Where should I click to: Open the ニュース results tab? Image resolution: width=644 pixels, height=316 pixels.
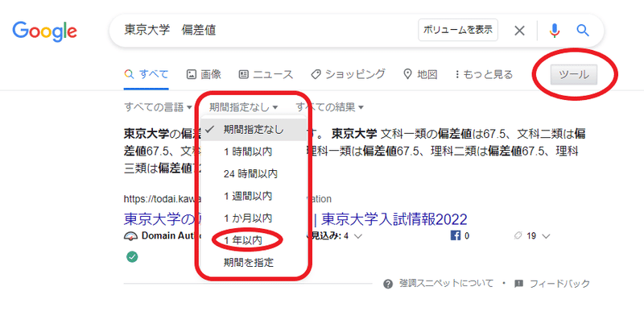coord(266,74)
